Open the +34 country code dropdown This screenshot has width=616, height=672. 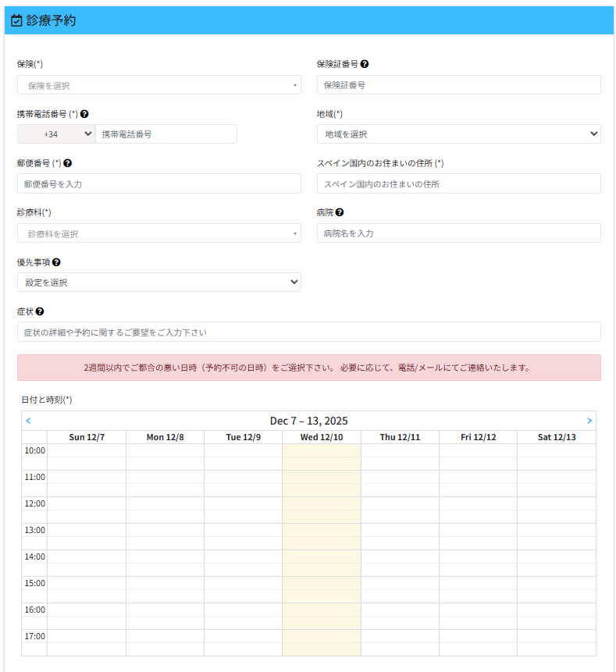pos(56,134)
